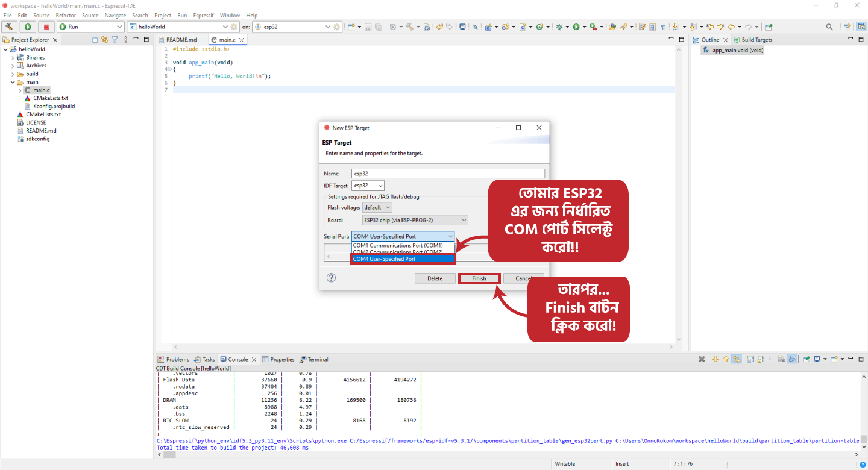
Task: Switch to the Build Targets tab
Action: point(753,40)
